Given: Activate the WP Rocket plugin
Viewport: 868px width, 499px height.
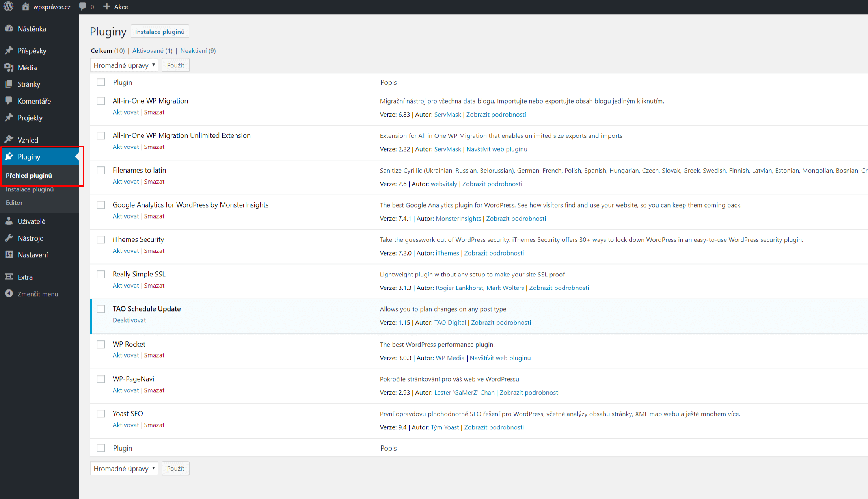Looking at the screenshot, I should point(126,355).
